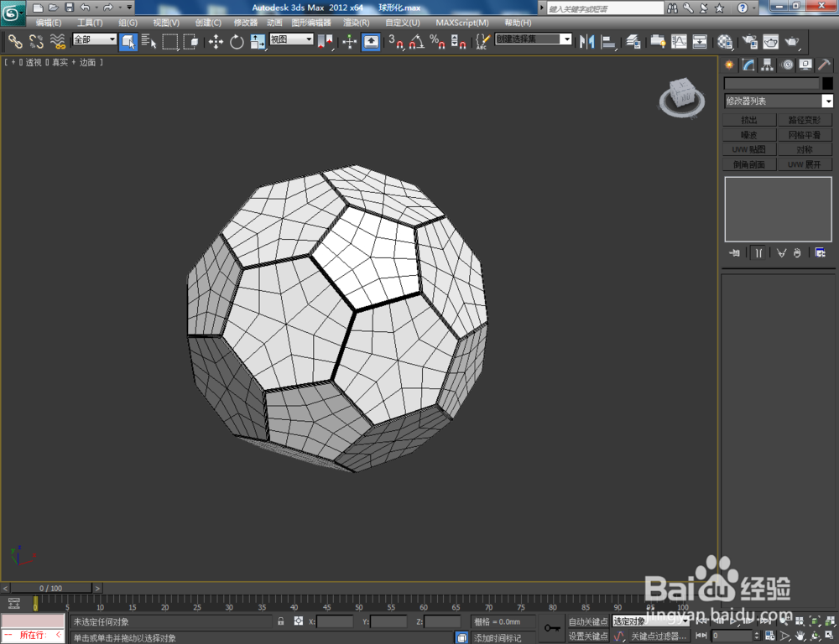Open the 组(G) menu

point(128,23)
